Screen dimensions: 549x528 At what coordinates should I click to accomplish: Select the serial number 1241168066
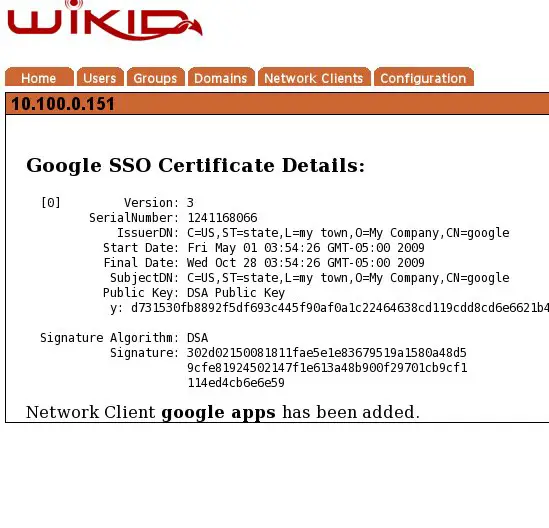(222, 218)
